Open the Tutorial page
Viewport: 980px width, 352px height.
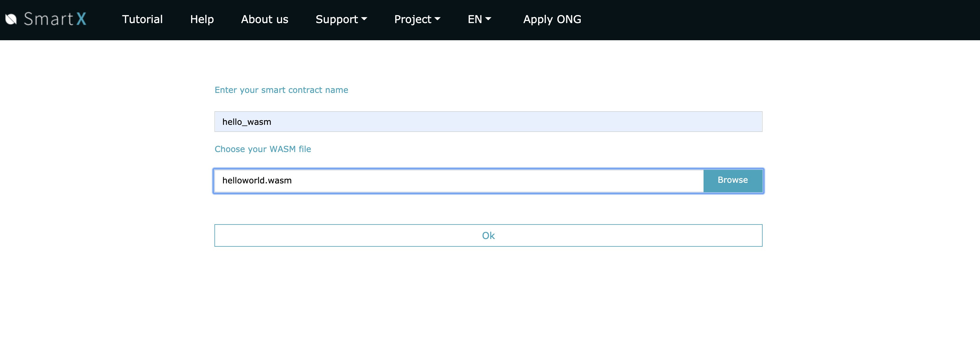pyautogui.click(x=142, y=19)
